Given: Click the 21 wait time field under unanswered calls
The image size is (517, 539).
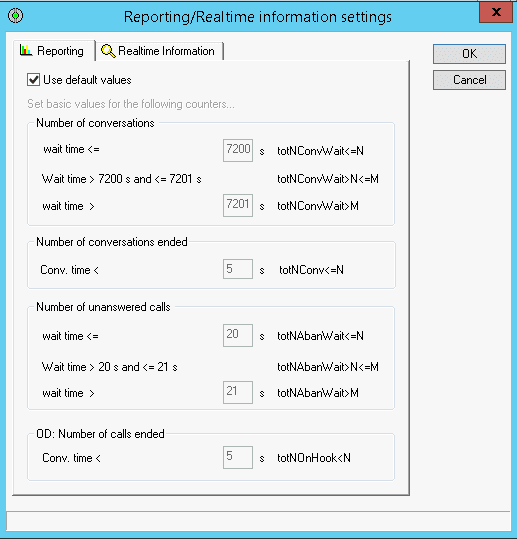Looking at the screenshot, I should click(x=238, y=392).
